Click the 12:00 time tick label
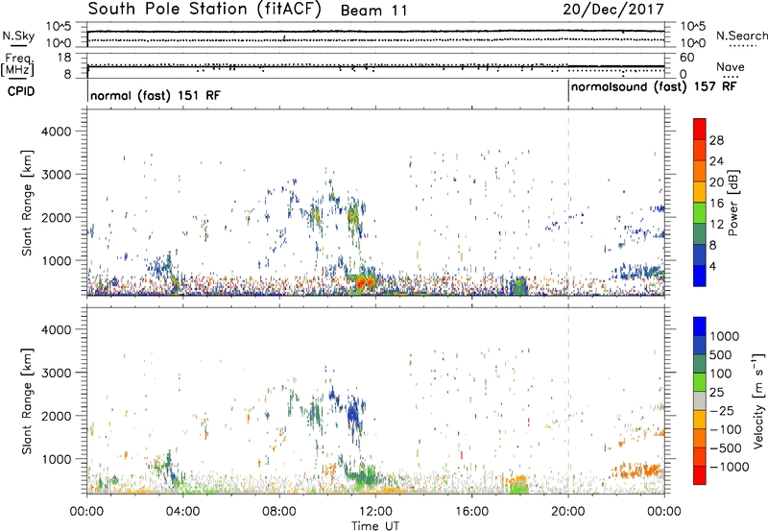This screenshot has width=768, height=532. 375,512
